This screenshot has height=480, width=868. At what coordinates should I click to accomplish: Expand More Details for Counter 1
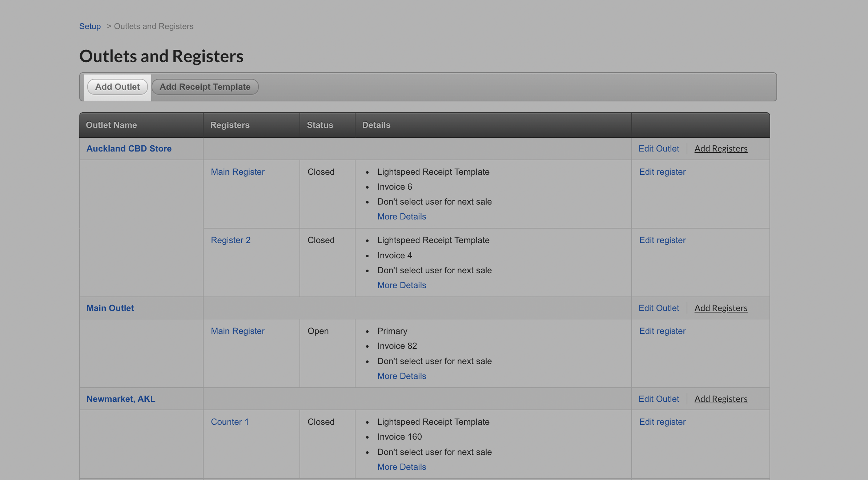click(401, 467)
